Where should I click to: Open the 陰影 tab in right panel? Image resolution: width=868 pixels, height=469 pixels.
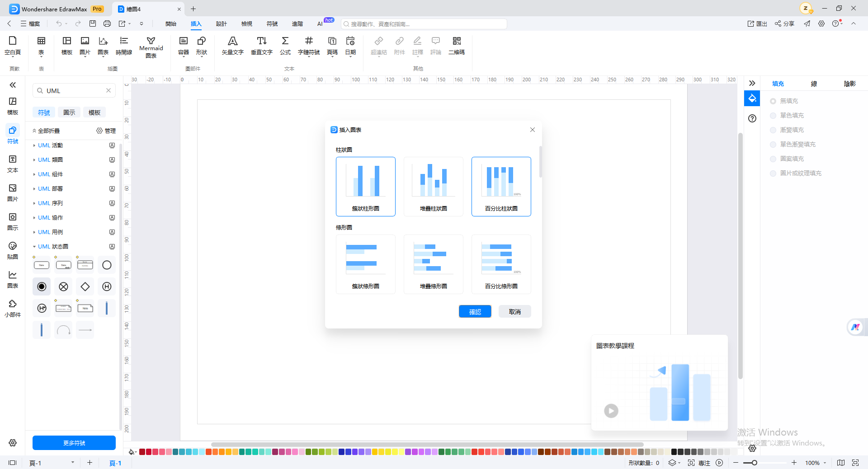pyautogui.click(x=850, y=84)
